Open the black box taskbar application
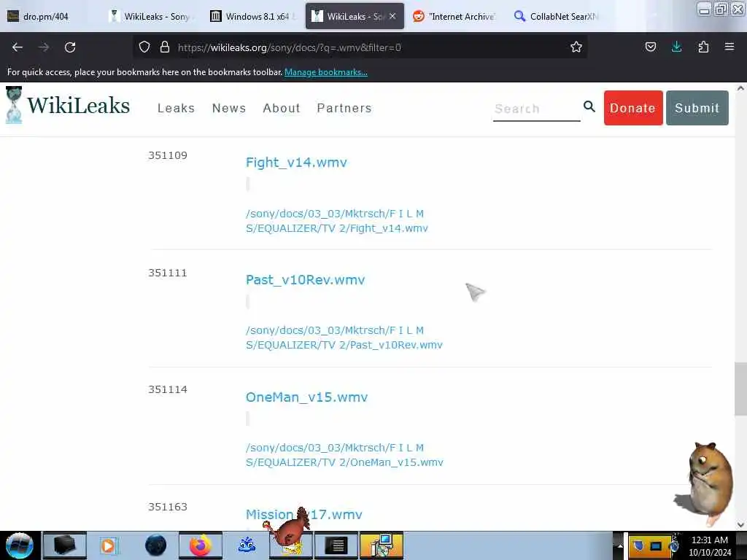The height and width of the screenshot is (560, 747). tap(65, 545)
